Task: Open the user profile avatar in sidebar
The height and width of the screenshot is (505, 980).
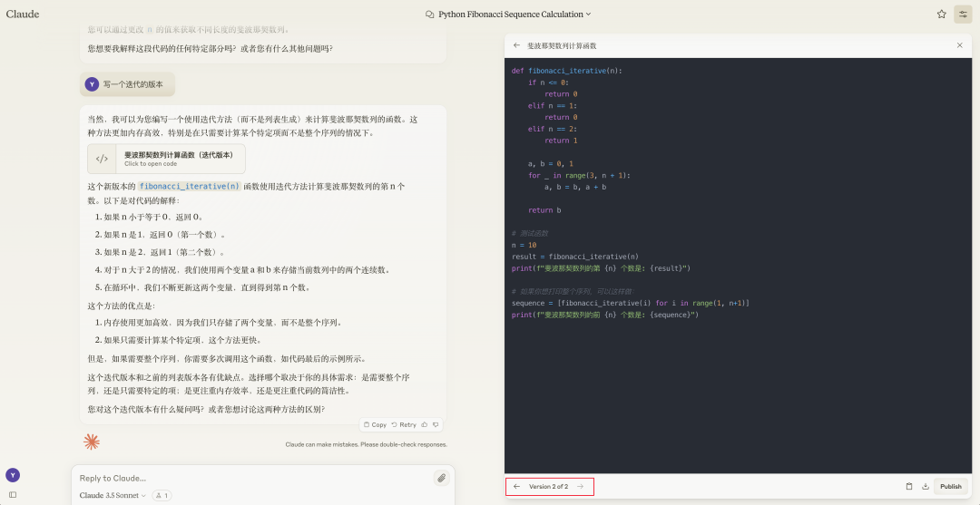Action: (x=13, y=475)
